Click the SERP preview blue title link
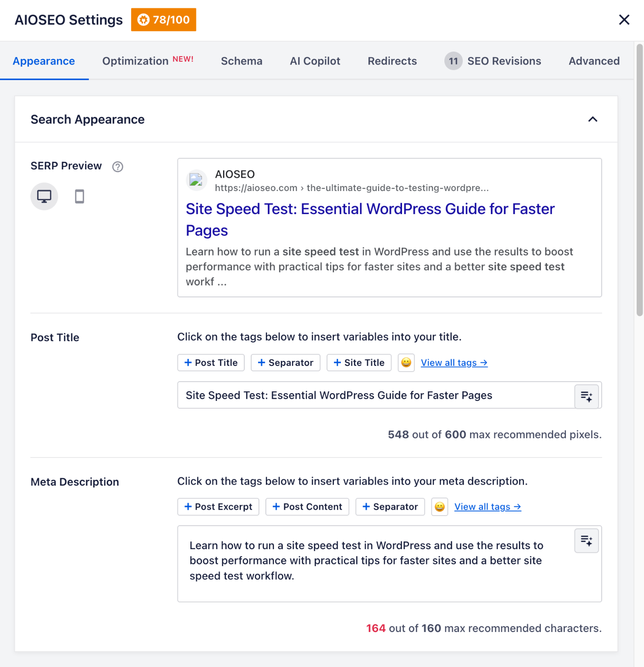The width and height of the screenshot is (644, 667). (x=370, y=220)
